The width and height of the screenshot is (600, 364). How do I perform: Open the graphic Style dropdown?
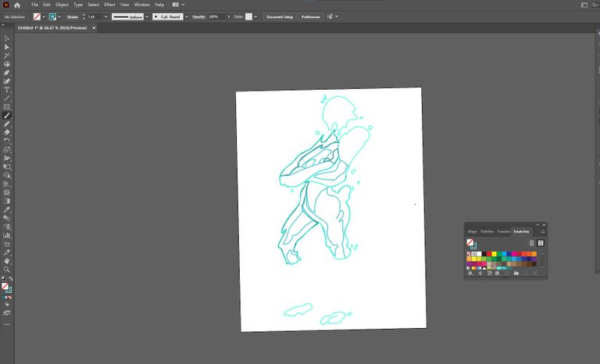pyautogui.click(x=255, y=17)
